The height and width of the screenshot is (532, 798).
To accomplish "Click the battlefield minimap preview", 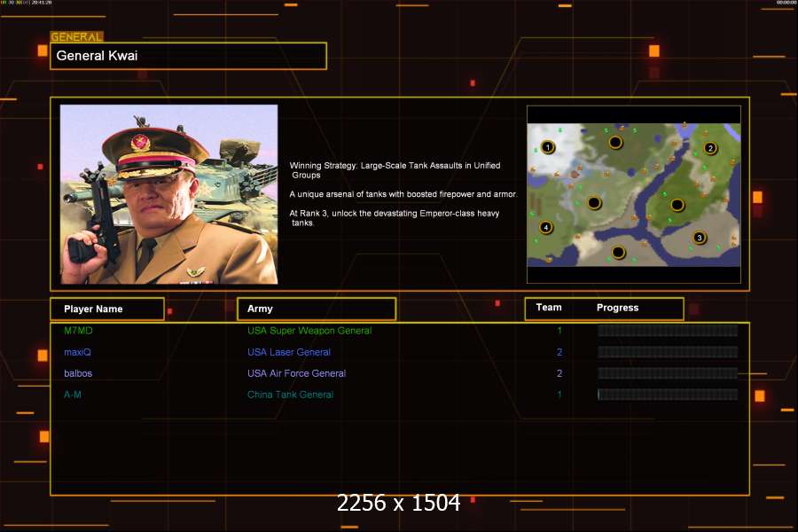I will (634, 194).
